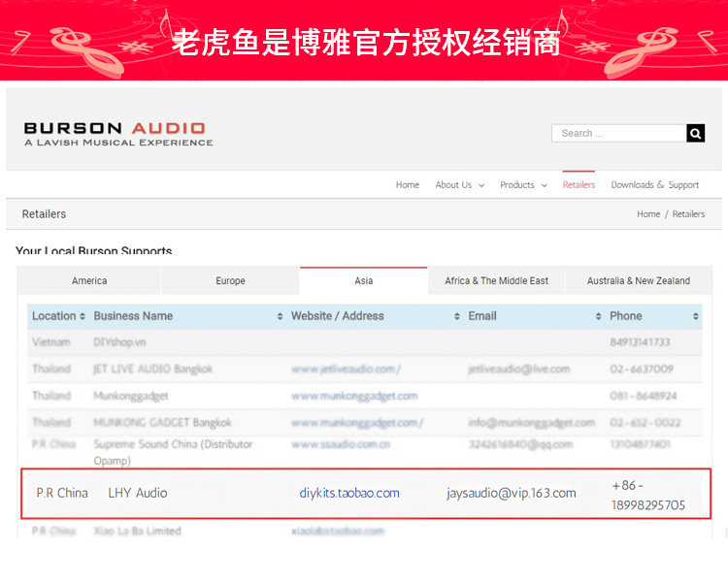Open the About Us menu
Viewport: 728px width, 582px height.
[x=453, y=184]
